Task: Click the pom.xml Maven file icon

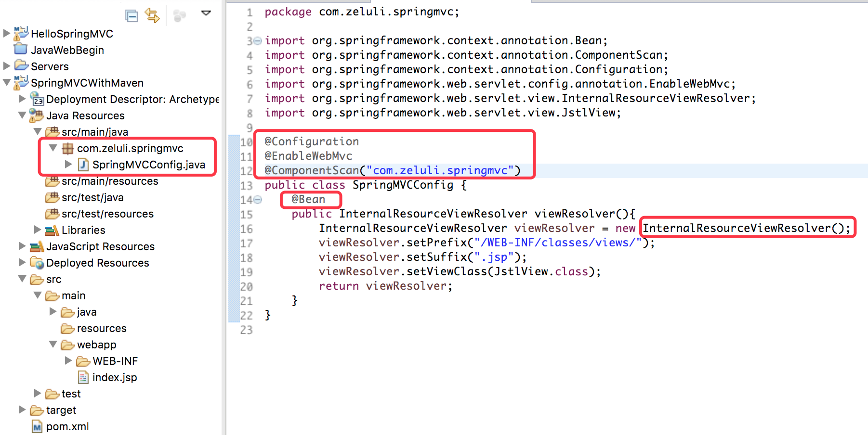Action: tap(37, 426)
